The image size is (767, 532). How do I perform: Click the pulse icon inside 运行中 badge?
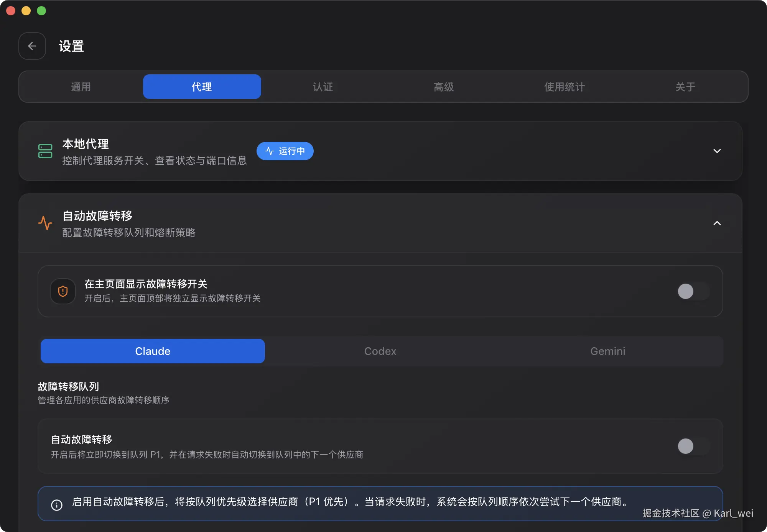270,151
